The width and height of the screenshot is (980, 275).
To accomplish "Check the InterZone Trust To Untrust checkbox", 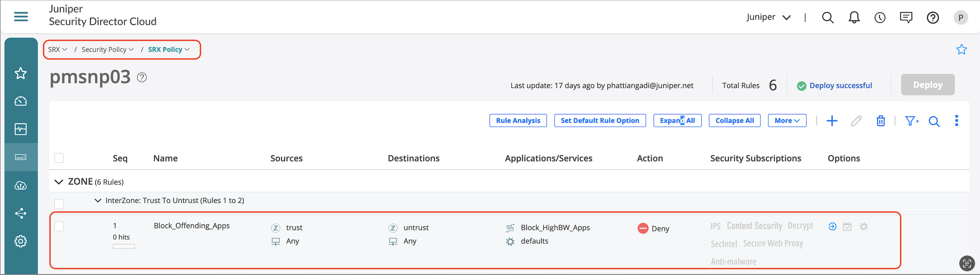I will click(59, 204).
